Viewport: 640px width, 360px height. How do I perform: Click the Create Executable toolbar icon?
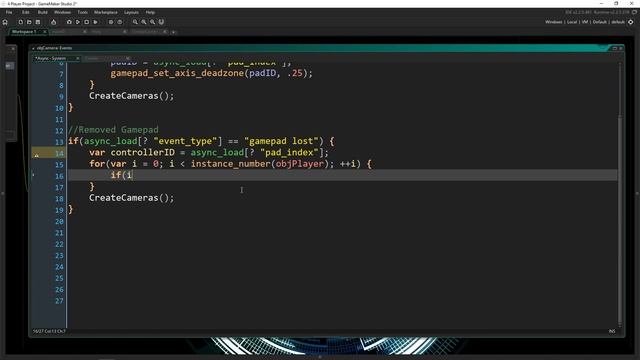coord(53,22)
